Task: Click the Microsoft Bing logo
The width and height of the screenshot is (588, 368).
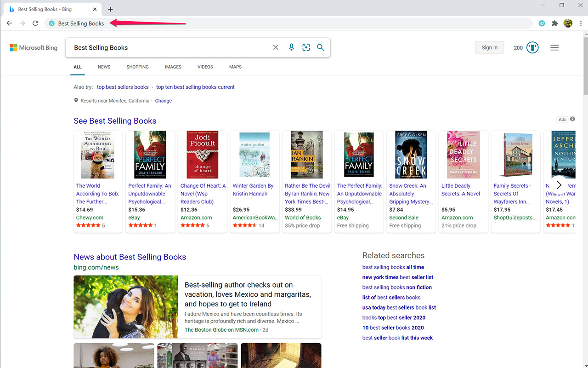Action: (x=34, y=48)
